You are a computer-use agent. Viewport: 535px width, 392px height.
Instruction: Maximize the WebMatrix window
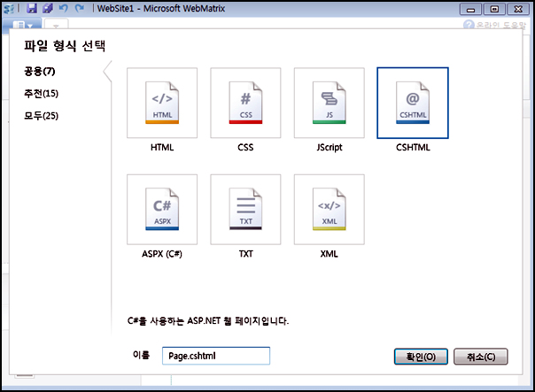point(494,10)
